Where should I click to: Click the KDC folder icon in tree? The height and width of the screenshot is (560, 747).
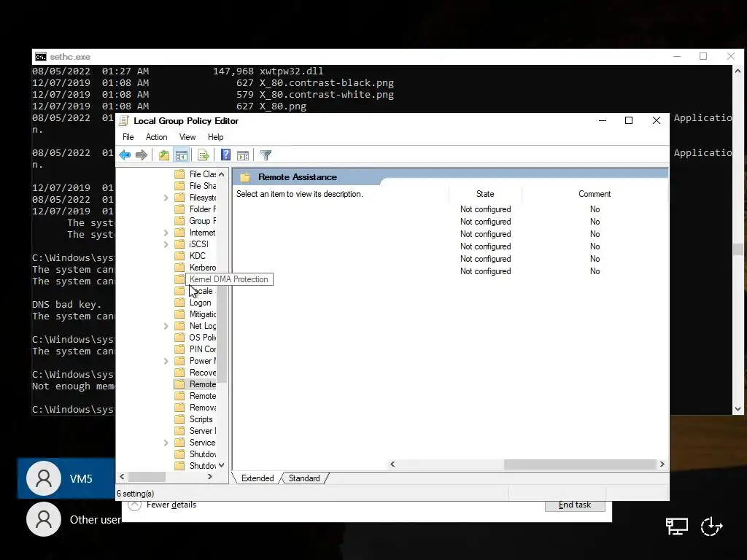(179, 256)
